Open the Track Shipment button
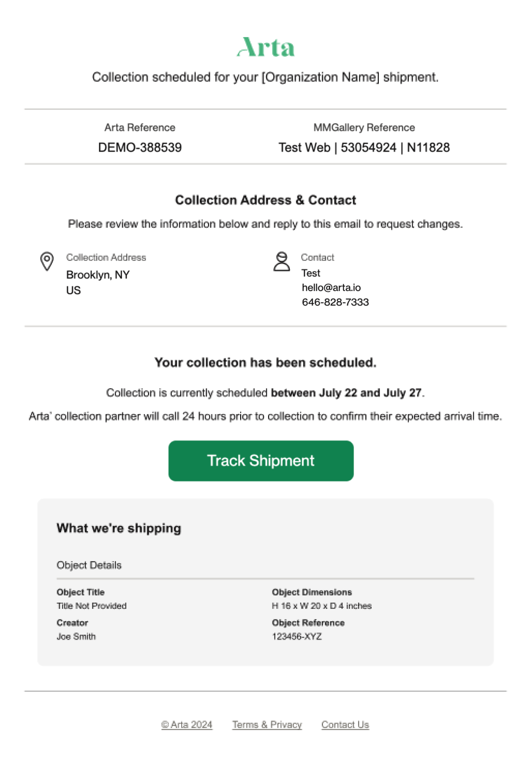This screenshot has height=763, width=532. point(261,461)
